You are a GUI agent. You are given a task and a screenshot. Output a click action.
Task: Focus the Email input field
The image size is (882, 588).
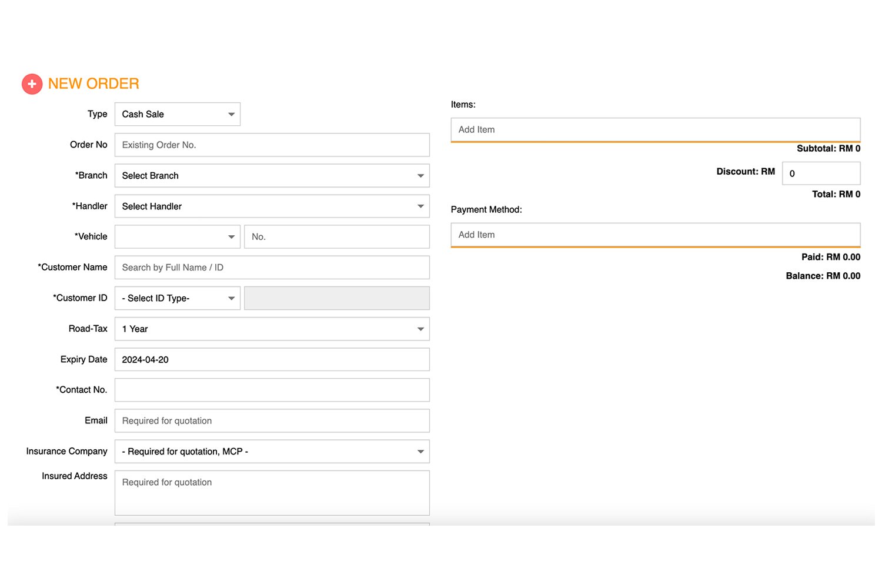coord(272,421)
